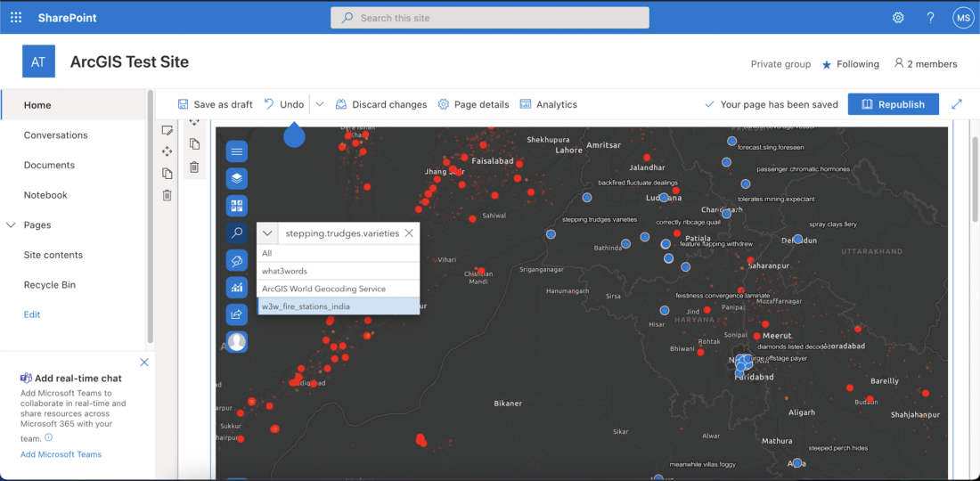This screenshot has height=481, width=980.
Task: Select the map selection lasso tool
Action: pyautogui.click(x=236, y=260)
